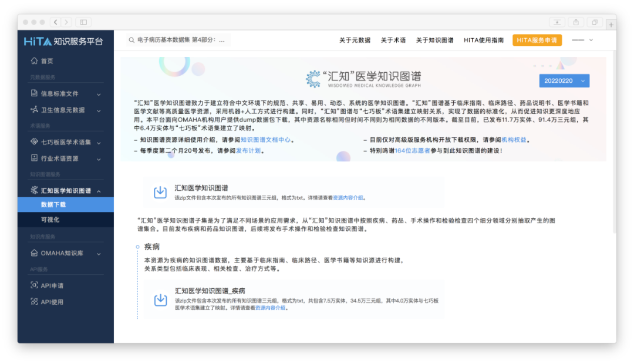Click the API使用 icon
This screenshot has height=364, width=634.
(35, 301)
